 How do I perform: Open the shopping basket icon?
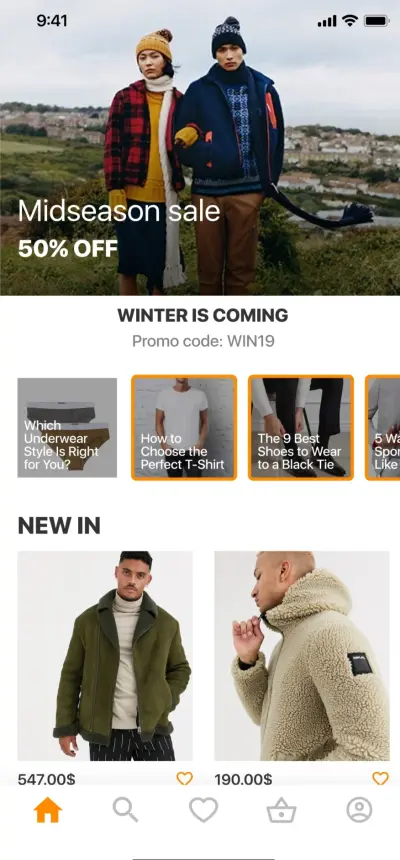pos(281,810)
